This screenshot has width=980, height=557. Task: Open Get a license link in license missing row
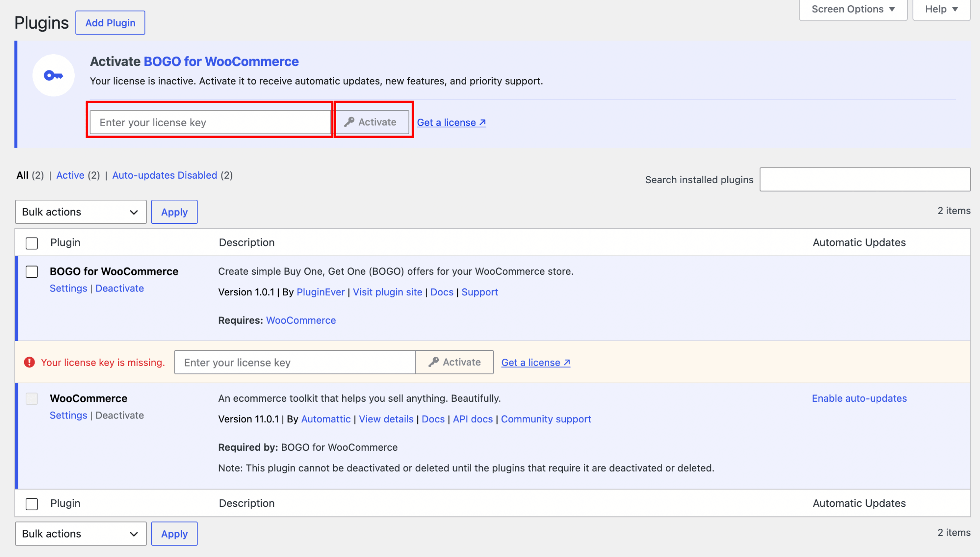pyautogui.click(x=536, y=363)
